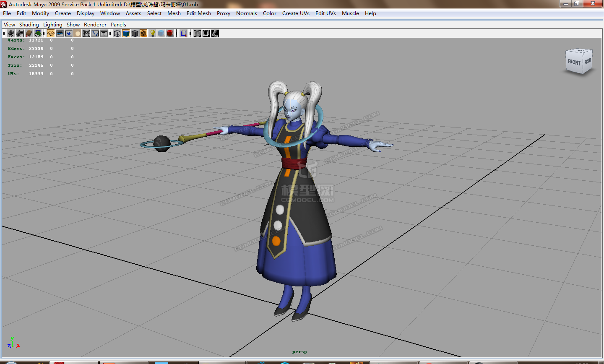604x364 pixels.
Task: Click the FRONT face of ViewCube
Action: [x=574, y=62]
